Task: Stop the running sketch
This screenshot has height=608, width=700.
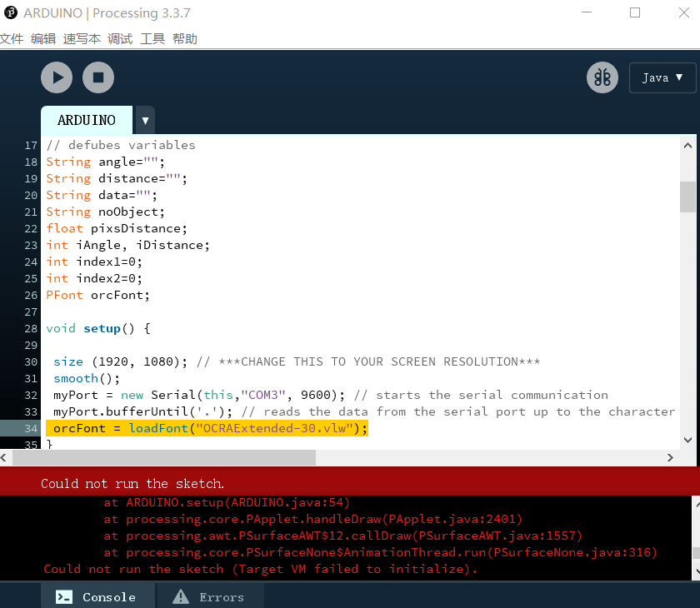Action: (98, 77)
